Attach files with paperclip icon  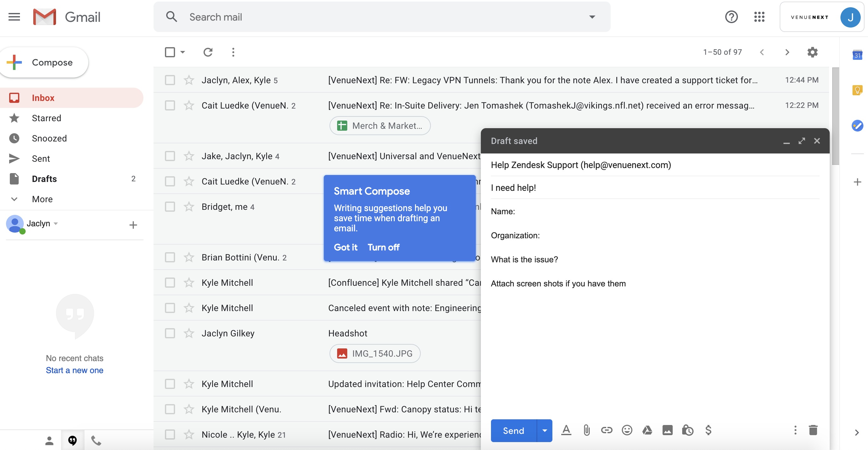tap(587, 430)
